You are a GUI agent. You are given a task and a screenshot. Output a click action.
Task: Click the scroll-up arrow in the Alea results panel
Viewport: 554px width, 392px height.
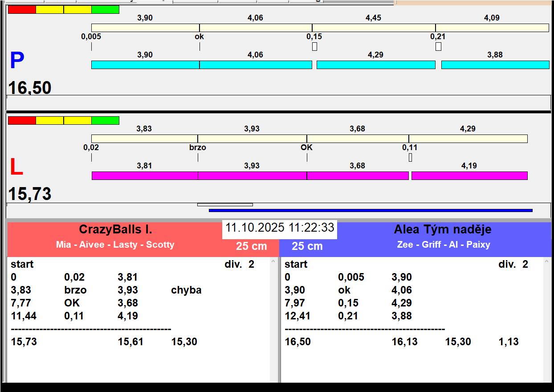click(x=547, y=262)
